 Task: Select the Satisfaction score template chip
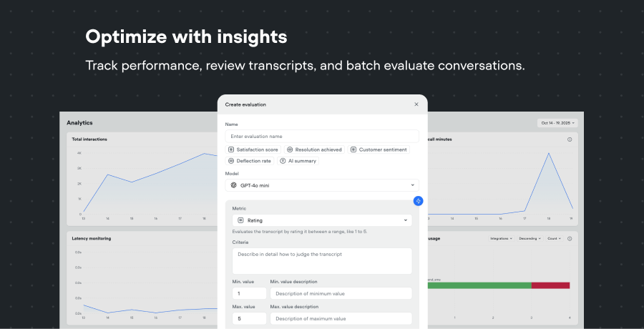click(x=253, y=149)
